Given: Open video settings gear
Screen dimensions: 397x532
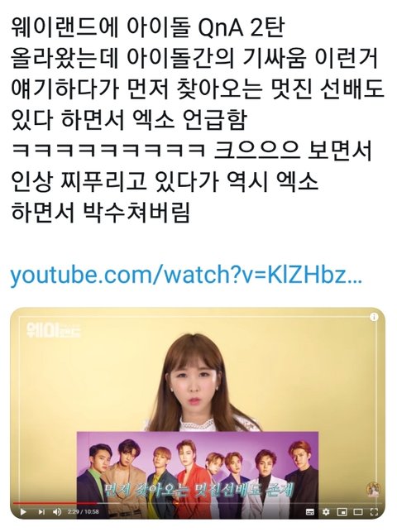Looking at the screenshot, I should [326, 511].
